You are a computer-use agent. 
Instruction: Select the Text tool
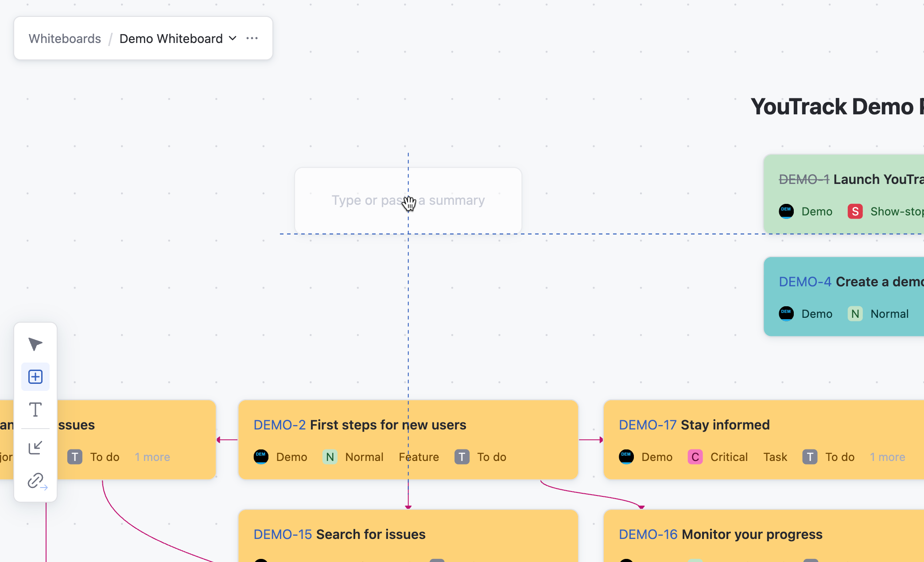click(x=35, y=410)
